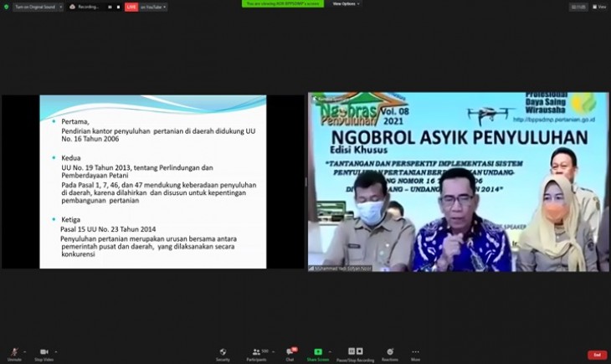Open the Security menu
The height and width of the screenshot is (364, 611).
click(223, 355)
